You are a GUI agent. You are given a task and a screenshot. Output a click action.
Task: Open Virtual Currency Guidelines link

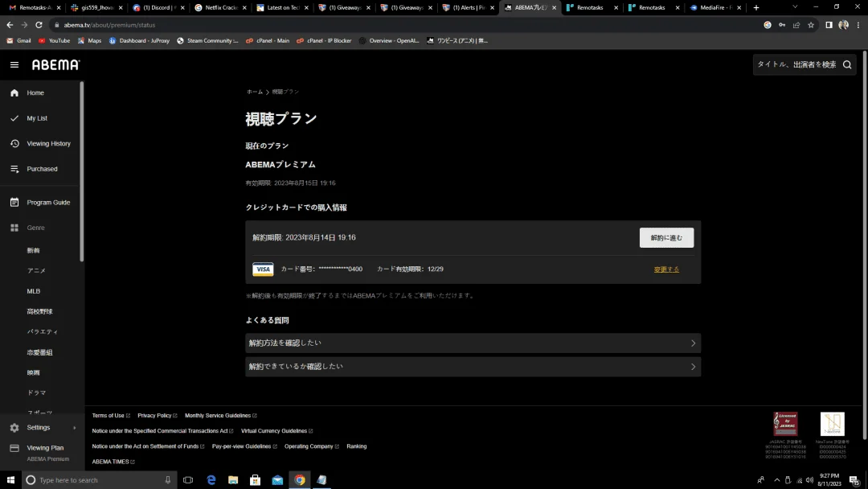point(276,431)
